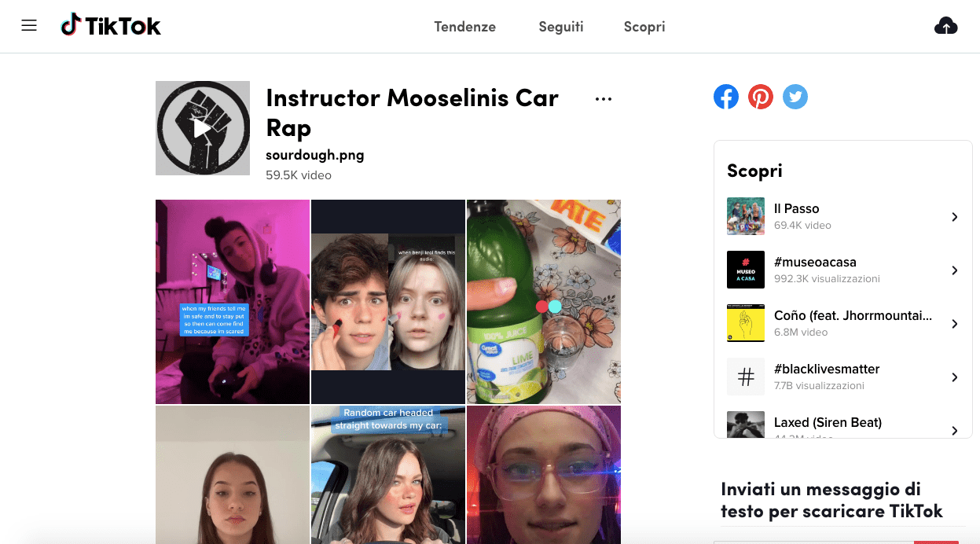The height and width of the screenshot is (544, 980).
Task: Click the cloud upload icon
Action: pyautogui.click(x=946, y=26)
